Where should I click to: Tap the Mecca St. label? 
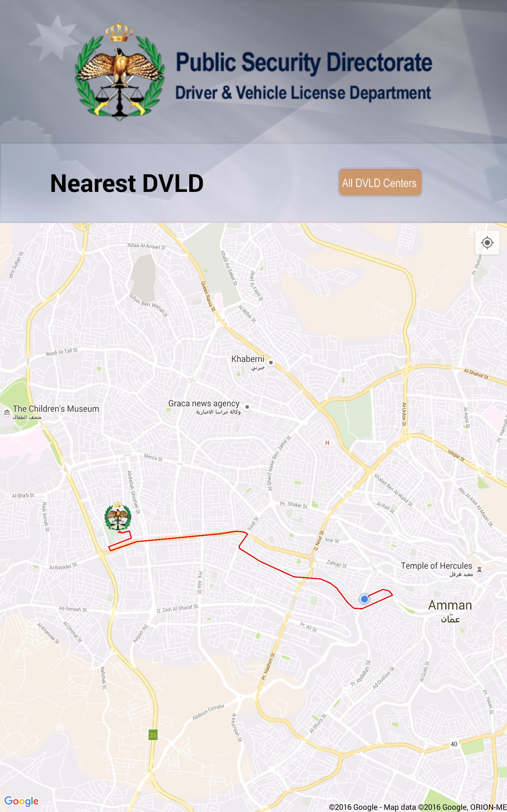[x=153, y=457]
